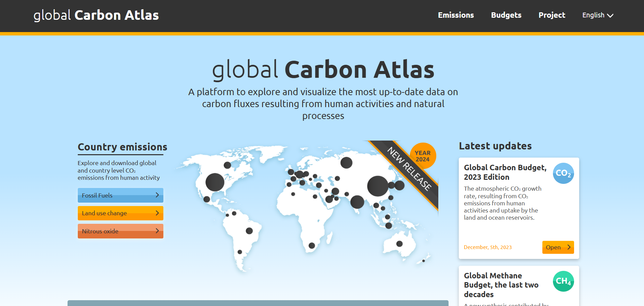
Task: Click the emission bubble over Russia
Action: 346,163
